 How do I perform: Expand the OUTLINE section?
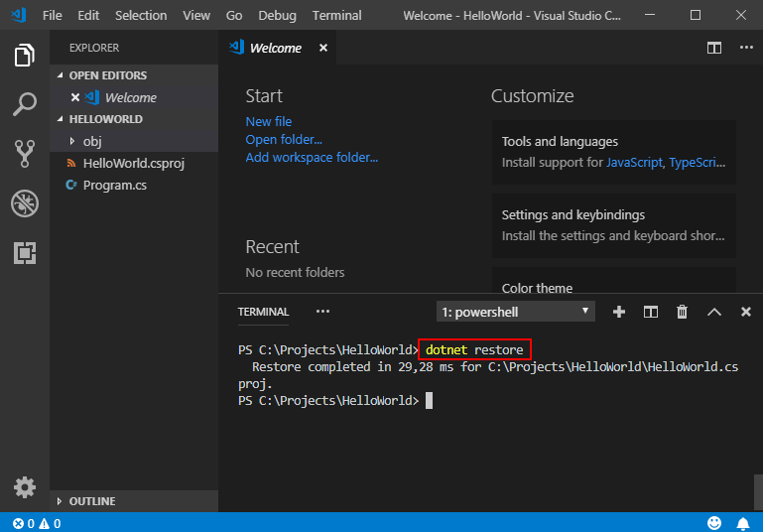coord(91,501)
